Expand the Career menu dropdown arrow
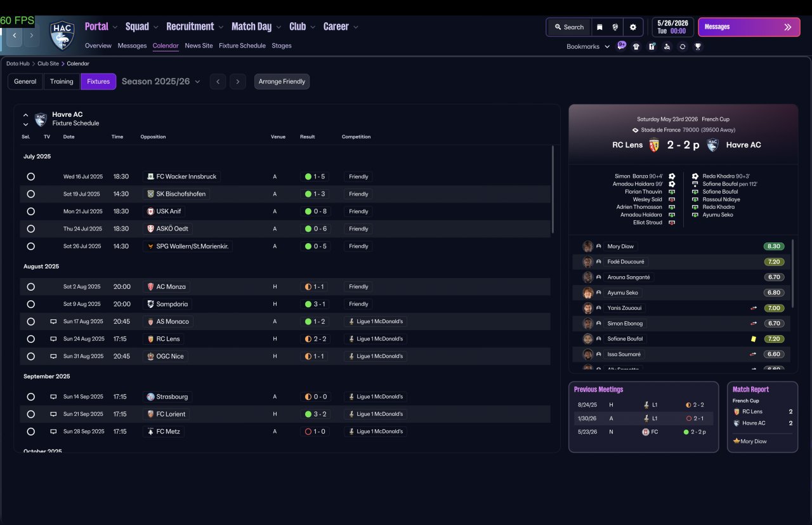Screen dimensions: 812x525 [x=356, y=27]
